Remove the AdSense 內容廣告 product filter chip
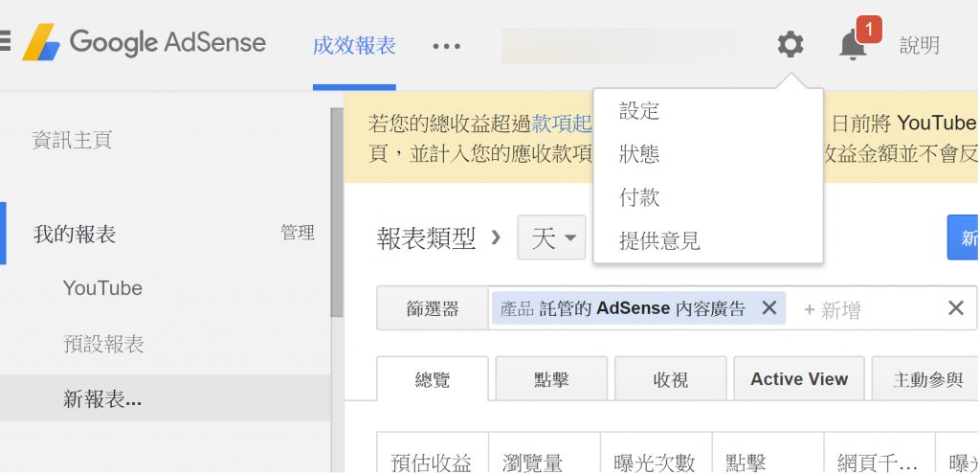The image size is (980, 474). click(x=769, y=307)
